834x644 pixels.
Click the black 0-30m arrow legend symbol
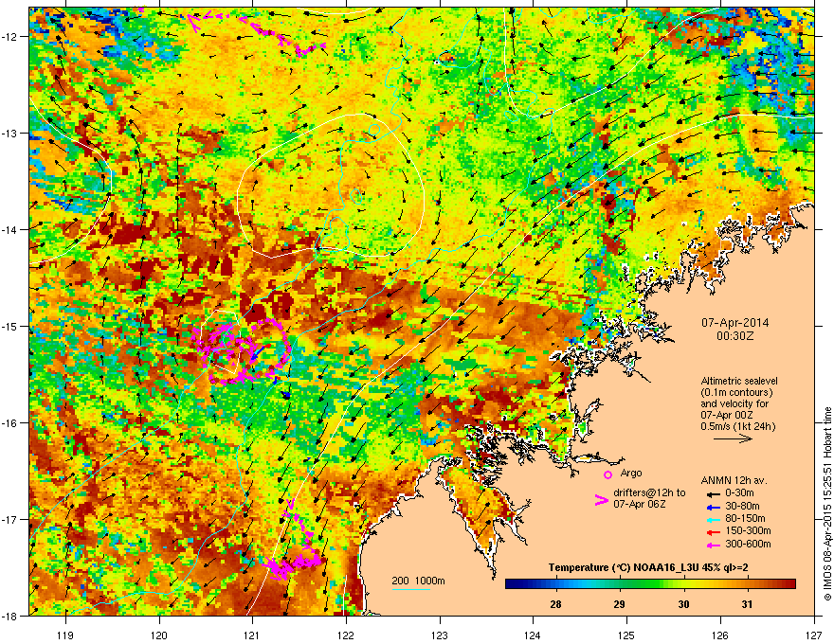click(x=714, y=493)
